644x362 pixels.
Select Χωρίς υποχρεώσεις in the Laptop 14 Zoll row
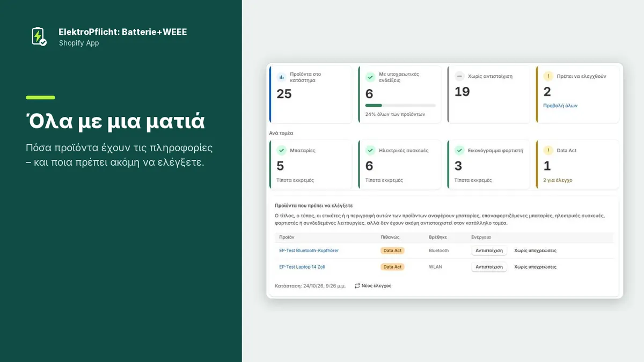536,267
